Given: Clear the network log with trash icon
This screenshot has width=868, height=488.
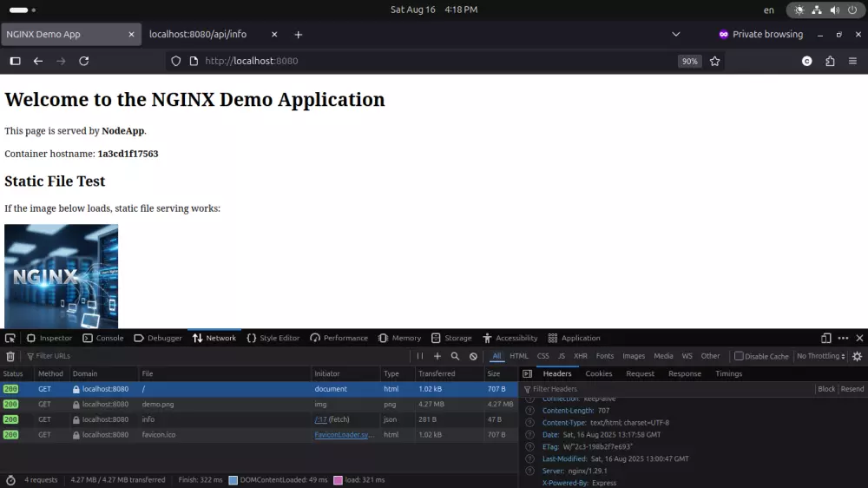Looking at the screenshot, I should [10, 356].
